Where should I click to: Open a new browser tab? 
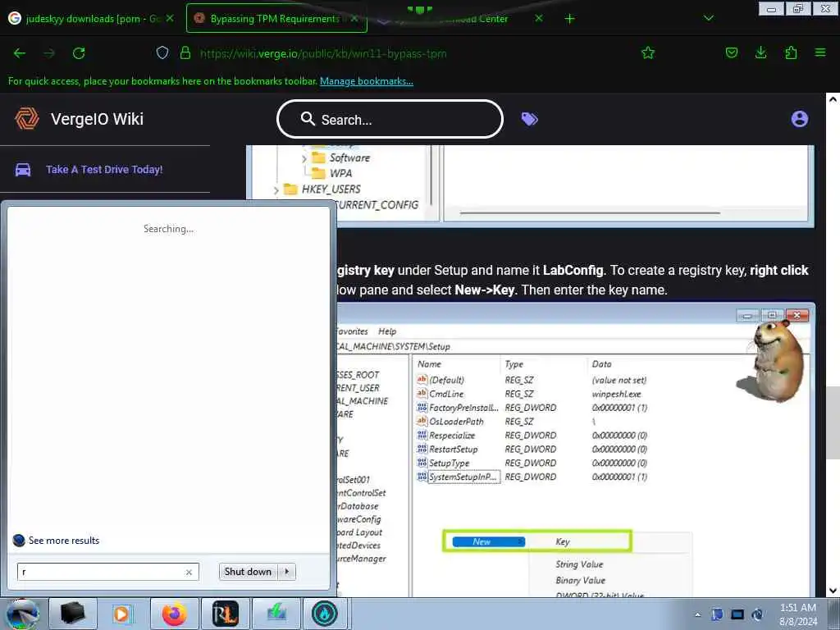pos(569,19)
